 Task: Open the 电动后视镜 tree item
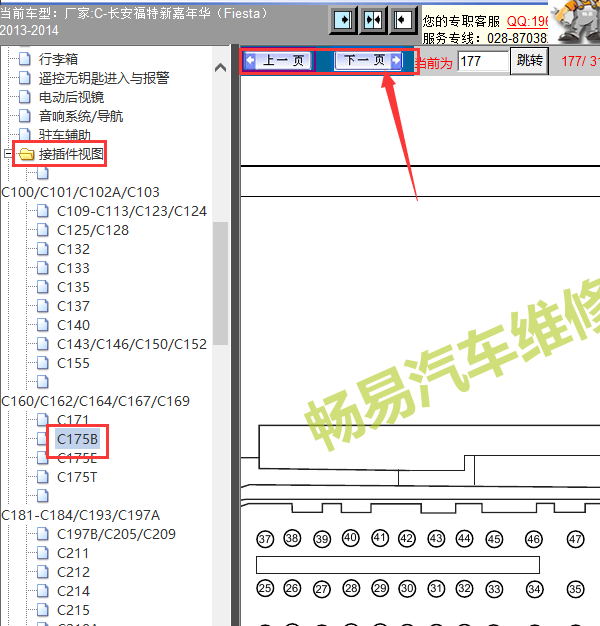pos(71,97)
